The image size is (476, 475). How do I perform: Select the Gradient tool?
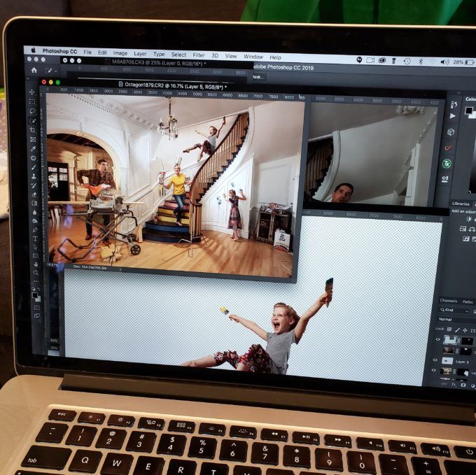(34, 204)
